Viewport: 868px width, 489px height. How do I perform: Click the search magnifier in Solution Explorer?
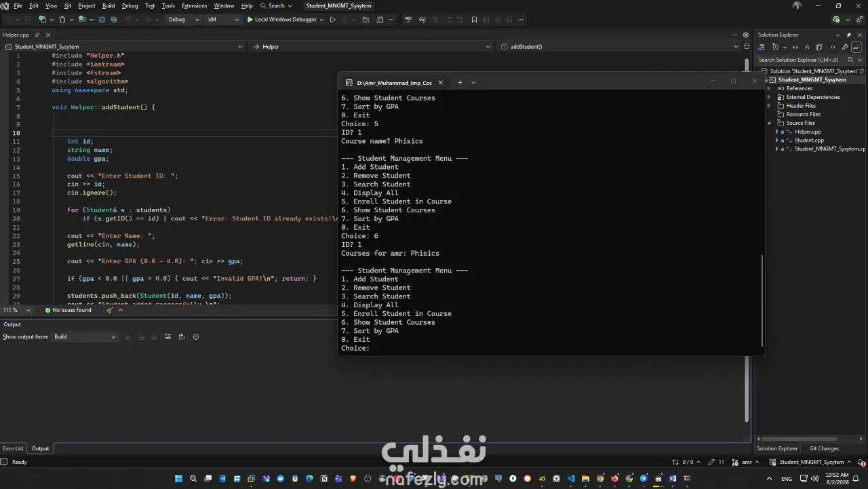850,60
